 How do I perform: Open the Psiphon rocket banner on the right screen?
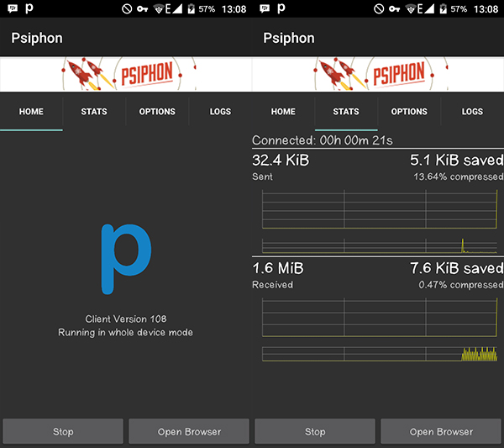coord(378,74)
